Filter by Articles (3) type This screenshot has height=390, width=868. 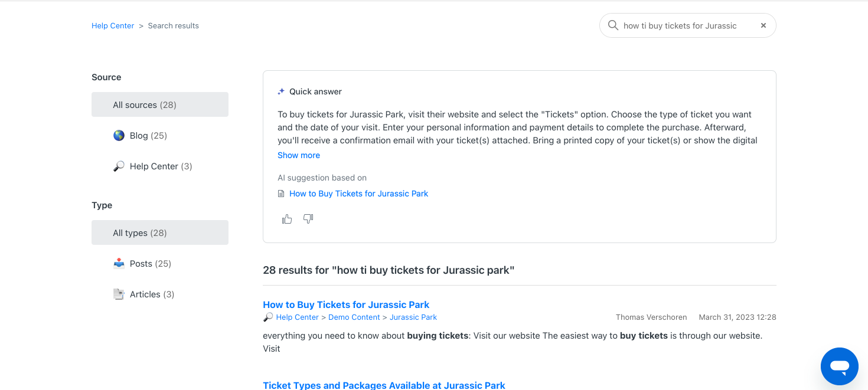[160, 294]
